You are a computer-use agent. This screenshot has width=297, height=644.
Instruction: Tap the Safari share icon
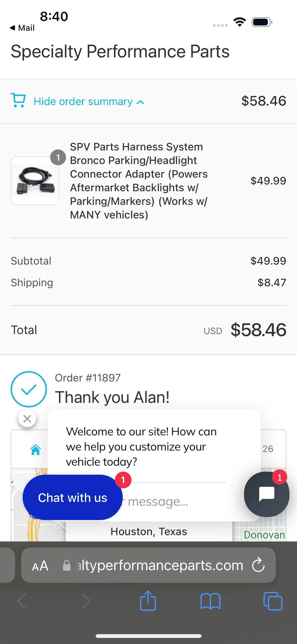pos(148,601)
